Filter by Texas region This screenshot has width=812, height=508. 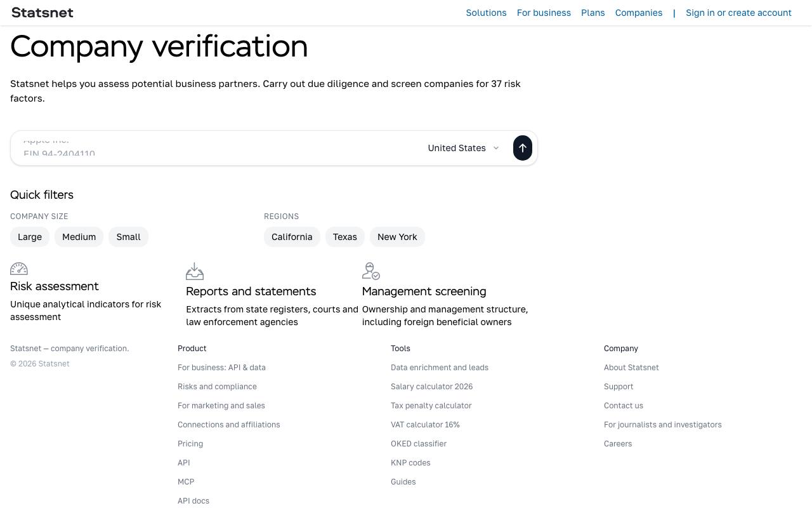(x=345, y=237)
